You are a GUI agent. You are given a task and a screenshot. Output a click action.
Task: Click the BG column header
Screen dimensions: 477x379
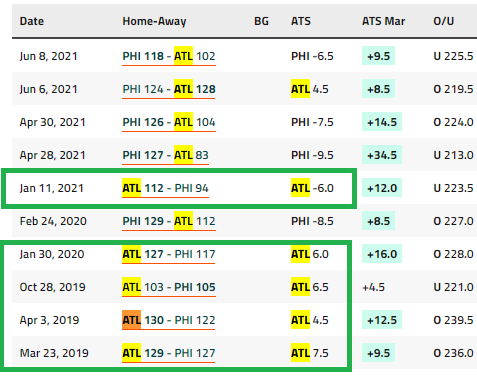click(261, 21)
